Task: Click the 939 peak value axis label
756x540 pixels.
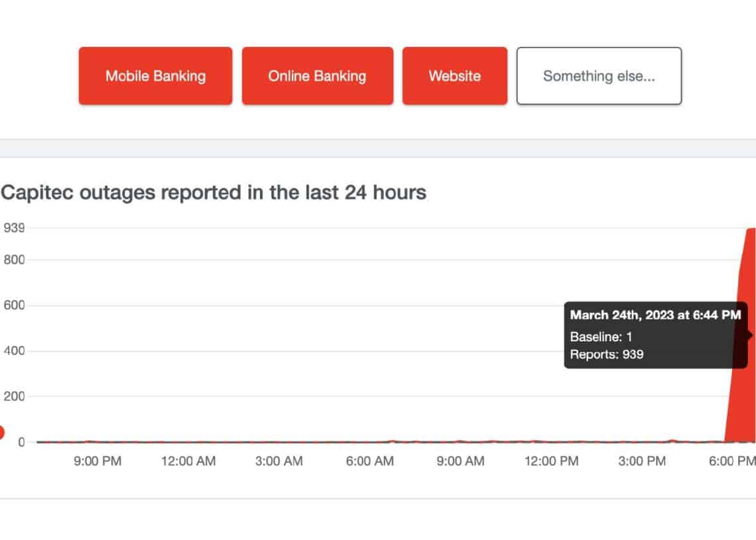Action: (14, 229)
